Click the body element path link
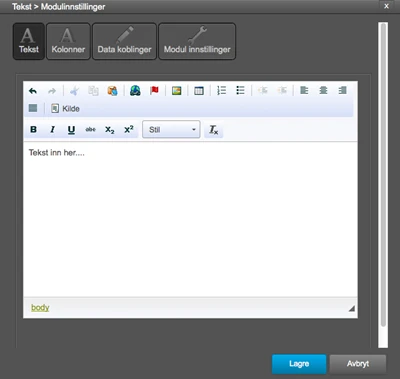This screenshot has height=379, width=400. [40, 308]
